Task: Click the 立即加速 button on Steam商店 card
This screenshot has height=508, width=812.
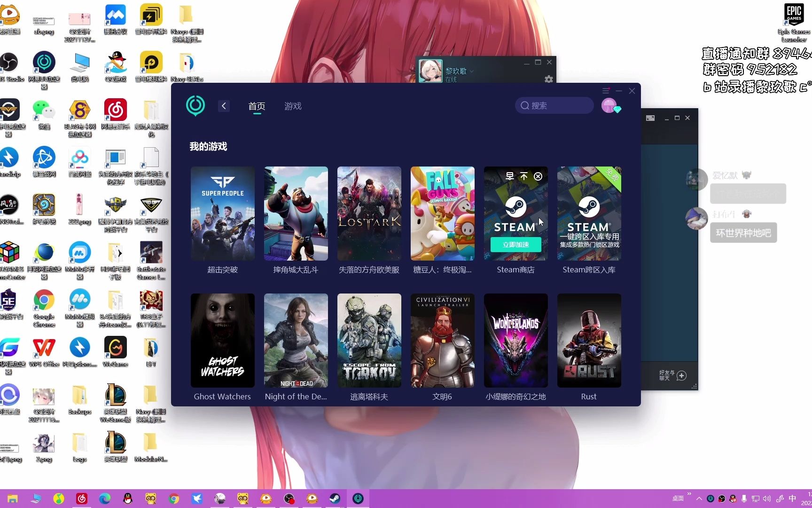Action: tap(515, 245)
